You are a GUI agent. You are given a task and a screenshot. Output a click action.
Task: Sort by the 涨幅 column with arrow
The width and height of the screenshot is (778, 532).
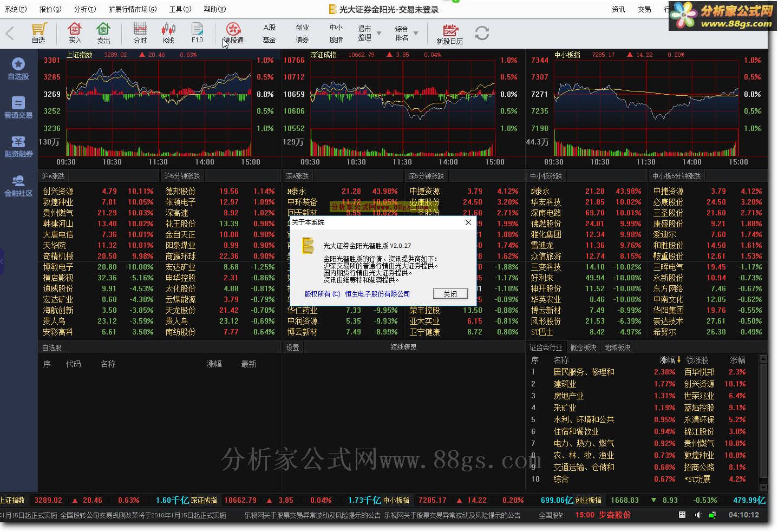[x=670, y=360]
